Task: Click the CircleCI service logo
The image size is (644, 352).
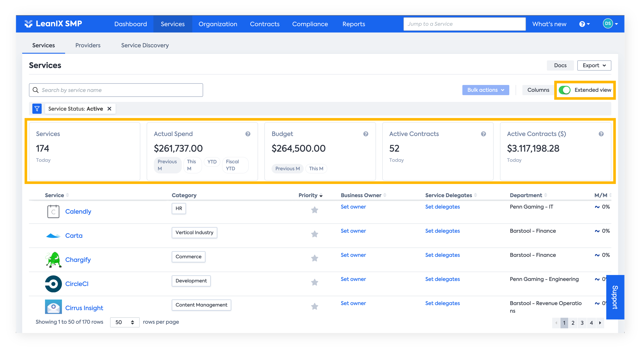Action: [x=53, y=284]
